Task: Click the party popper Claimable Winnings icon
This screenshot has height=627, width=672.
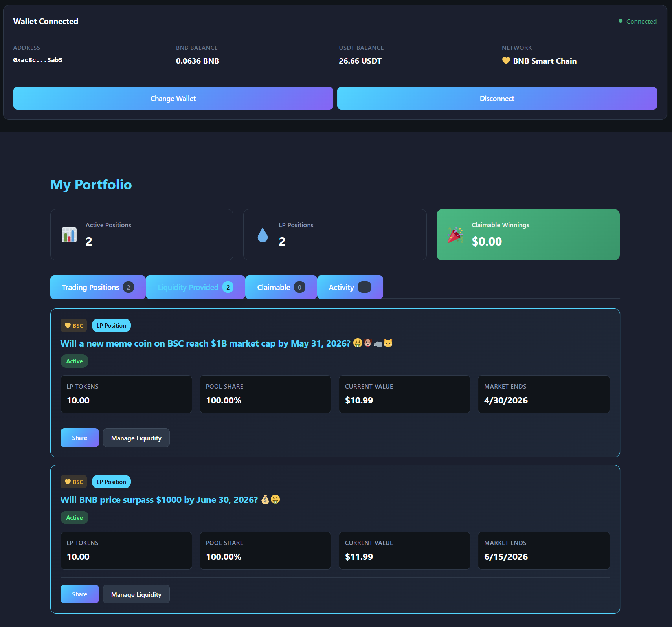Action: (455, 235)
